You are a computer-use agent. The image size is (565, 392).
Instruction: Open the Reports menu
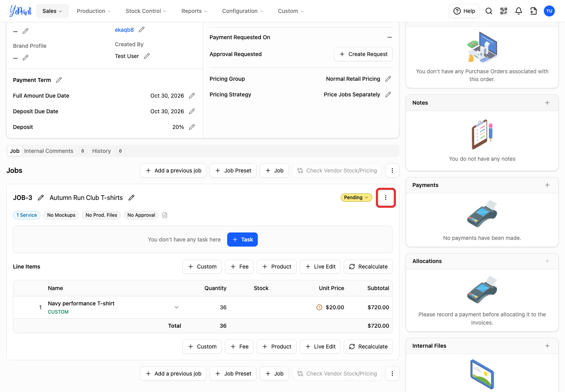click(194, 11)
